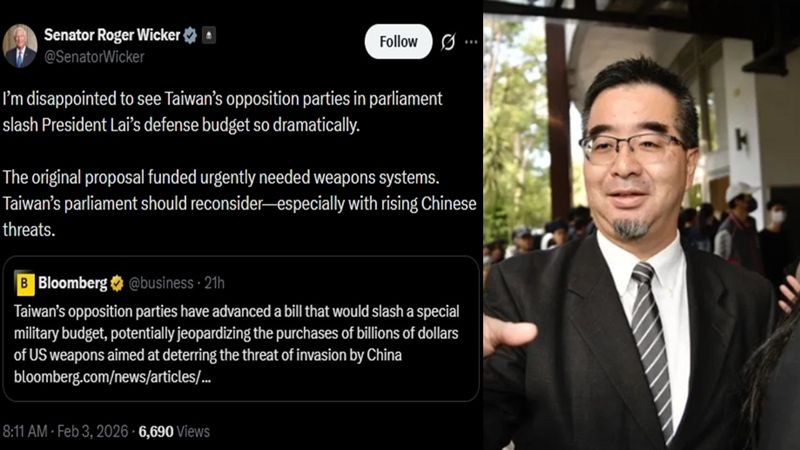This screenshot has width=800, height=450.
Task: Click the 21h timestamp on quoted tweet
Action: tap(214, 283)
